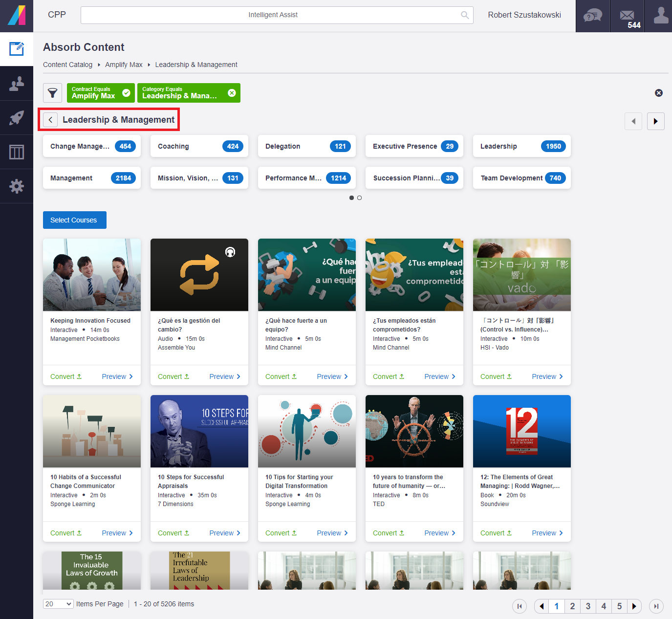Open Preview for 10 years to transform the future
The width and height of the screenshot is (672, 619).
[440, 533]
